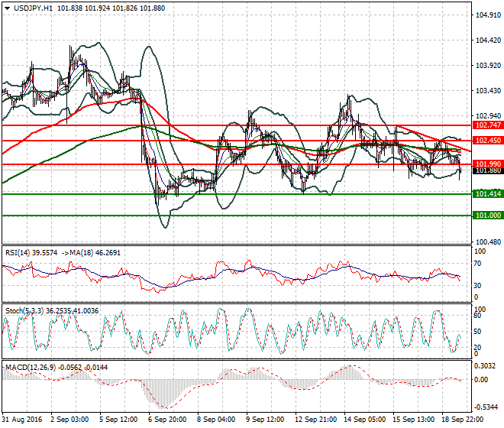Click the 101.414 green support price label

click(488, 193)
